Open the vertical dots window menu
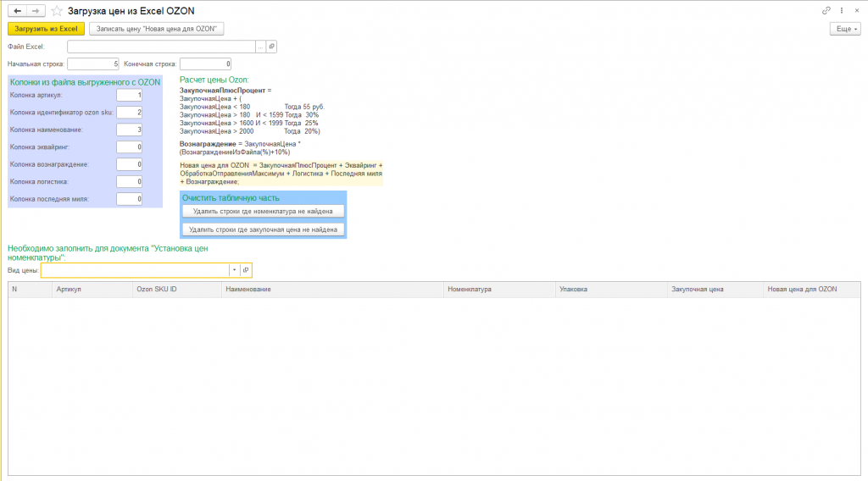 coord(842,10)
